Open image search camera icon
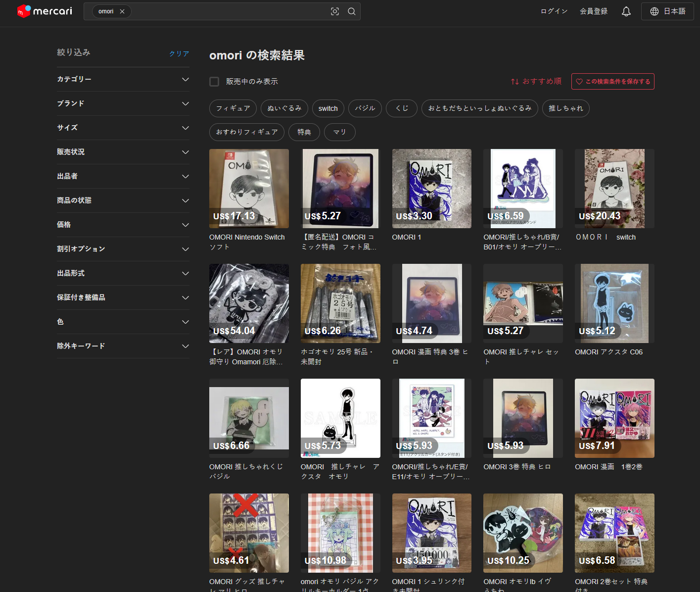 click(x=335, y=11)
